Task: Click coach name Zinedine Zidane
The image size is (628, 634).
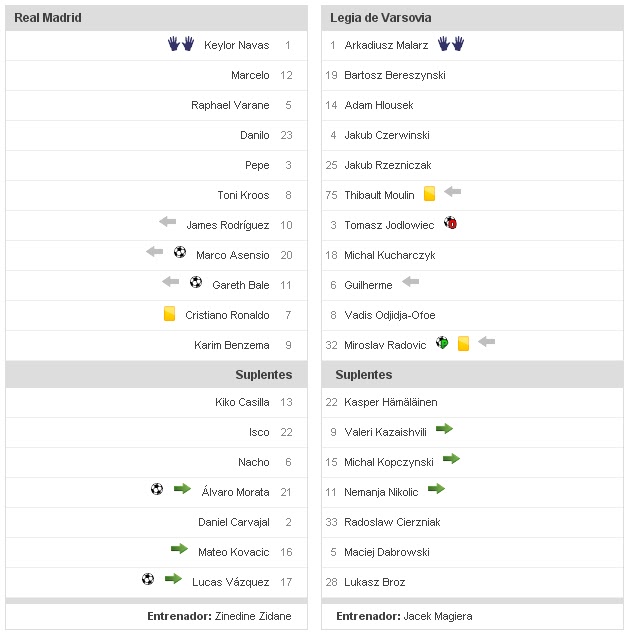Action: pyautogui.click(x=256, y=616)
